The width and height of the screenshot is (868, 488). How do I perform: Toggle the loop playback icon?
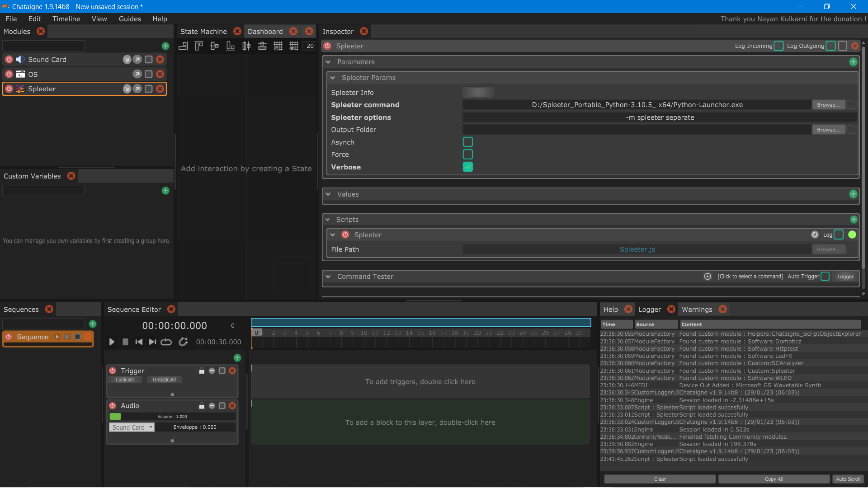(x=166, y=342)
